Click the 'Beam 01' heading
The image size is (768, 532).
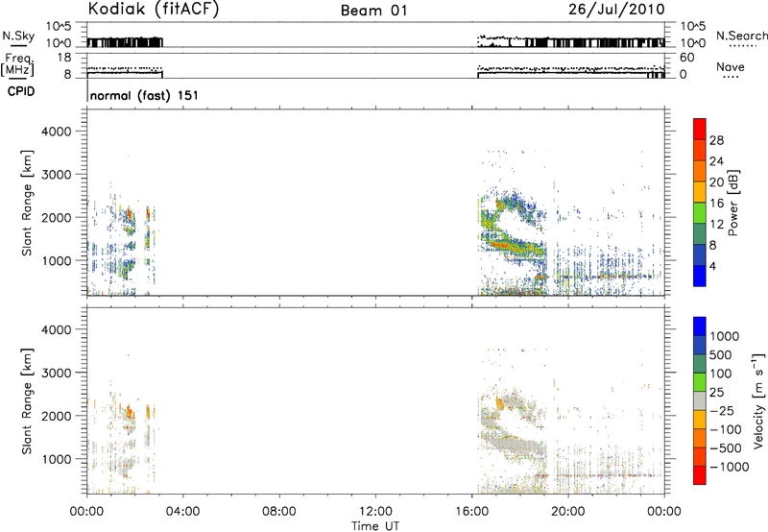pos(373,11)
